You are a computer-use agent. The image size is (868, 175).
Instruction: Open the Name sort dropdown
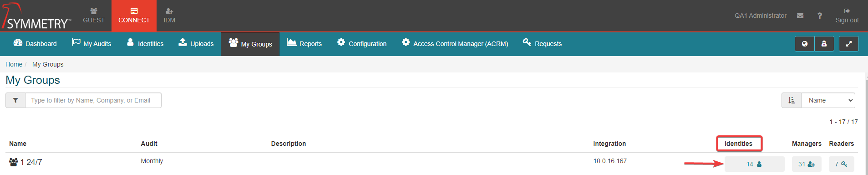(x=828, y=100)
